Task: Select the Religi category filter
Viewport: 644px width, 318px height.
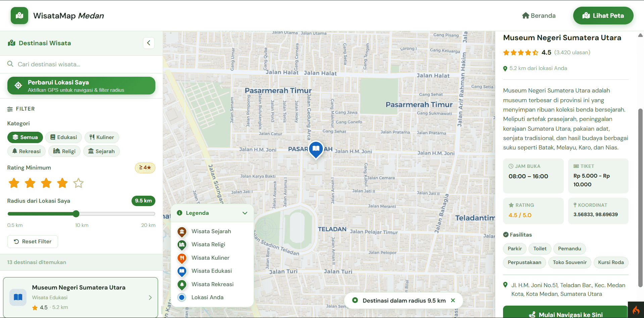Action: tap(64, 151)
